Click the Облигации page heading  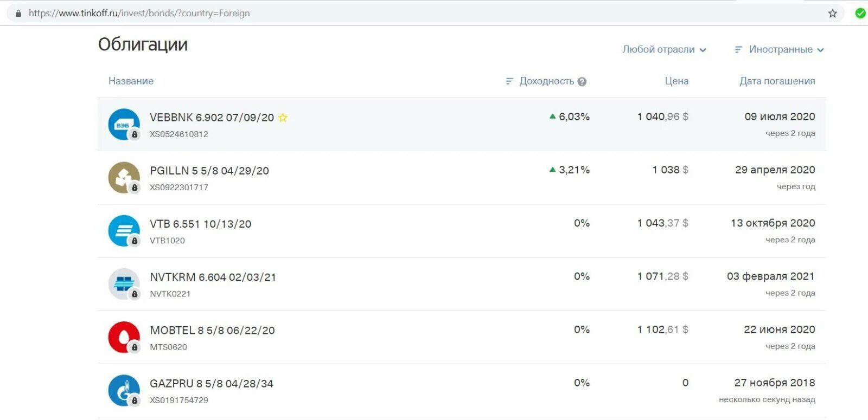click(x=143, y=44)
